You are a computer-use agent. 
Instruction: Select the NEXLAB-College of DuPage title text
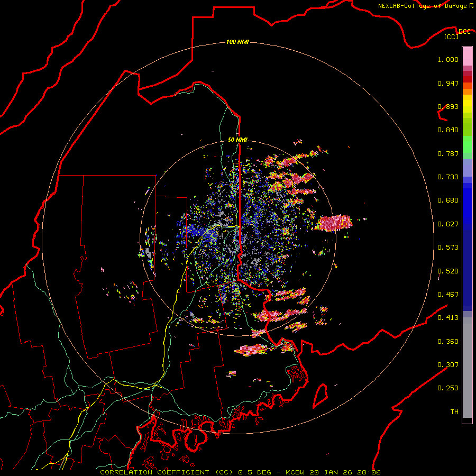tap(422, 6)
